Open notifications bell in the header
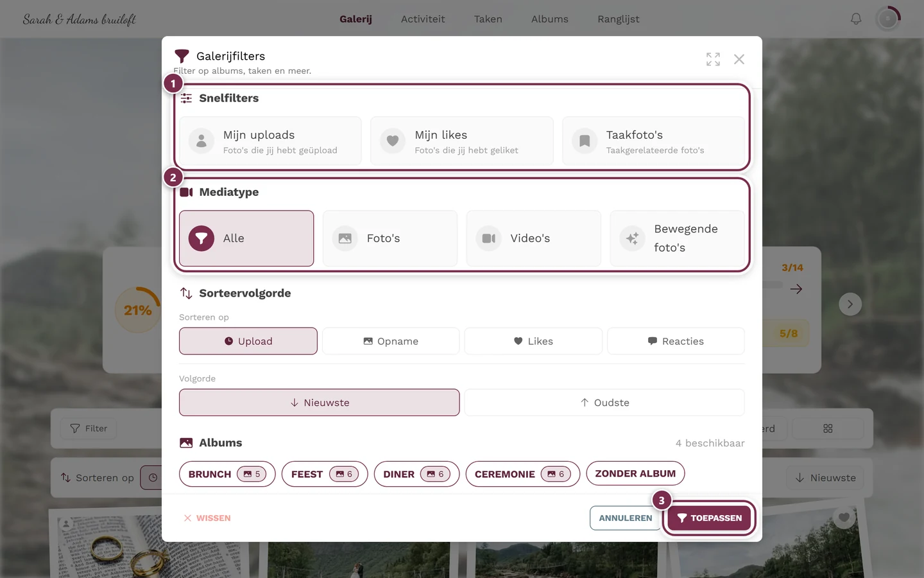 pyautogui.click(x=856, y=19)
